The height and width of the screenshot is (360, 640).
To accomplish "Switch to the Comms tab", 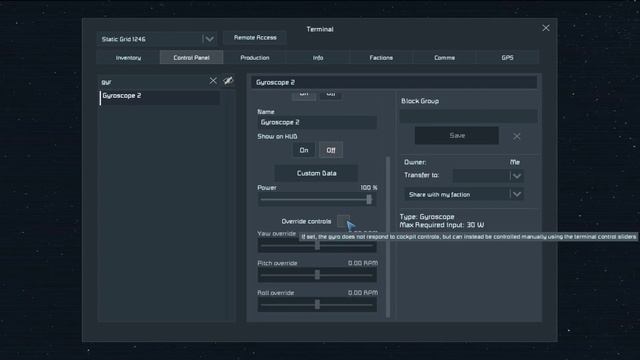I will (444, 58).
